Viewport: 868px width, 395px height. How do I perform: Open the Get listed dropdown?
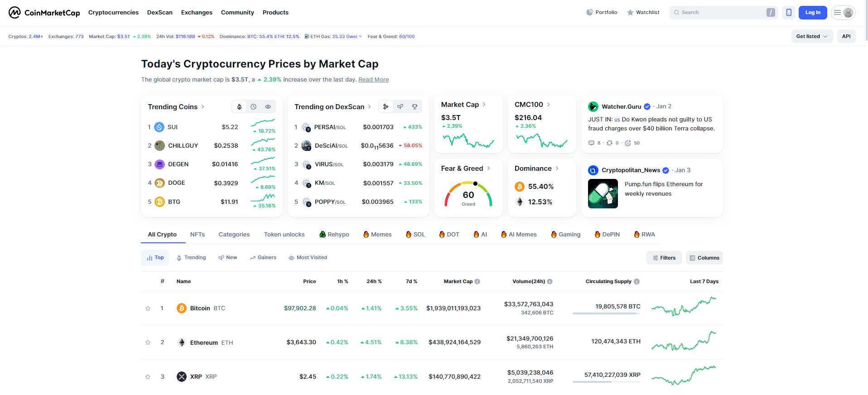[x=812, y=37]
